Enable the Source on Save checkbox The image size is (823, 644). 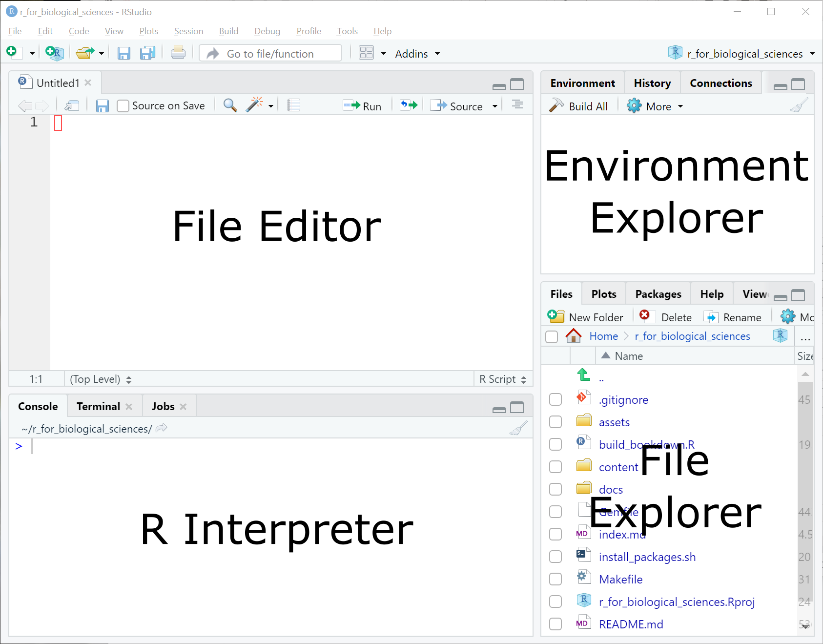click(123, 106)
